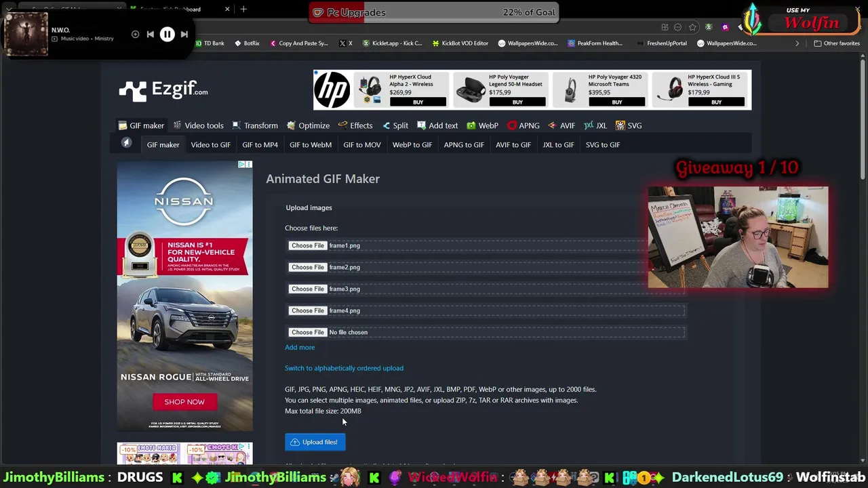868x488 pixels.
Task: Go to previous track in media overlay
Action: (x=151, y=34)
